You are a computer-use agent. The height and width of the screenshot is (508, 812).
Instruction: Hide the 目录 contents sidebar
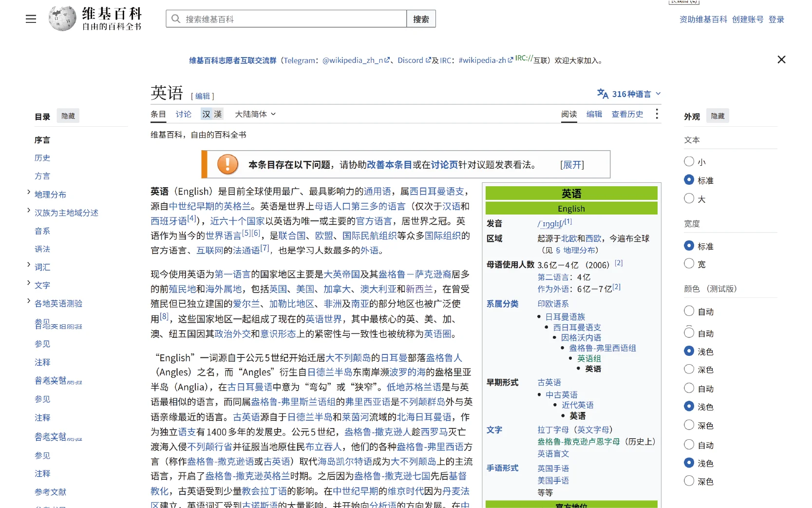(68, 116)
